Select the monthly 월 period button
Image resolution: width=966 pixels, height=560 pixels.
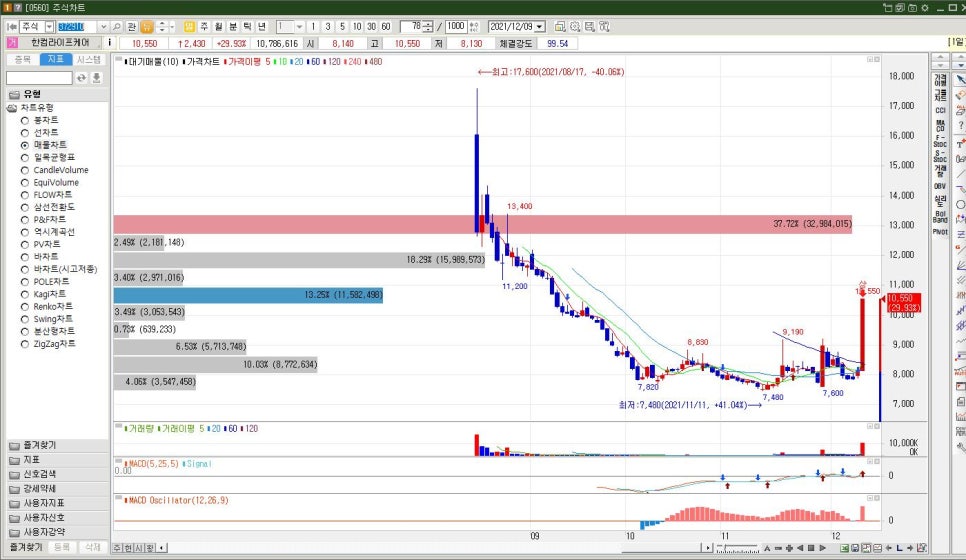(218, 26)
